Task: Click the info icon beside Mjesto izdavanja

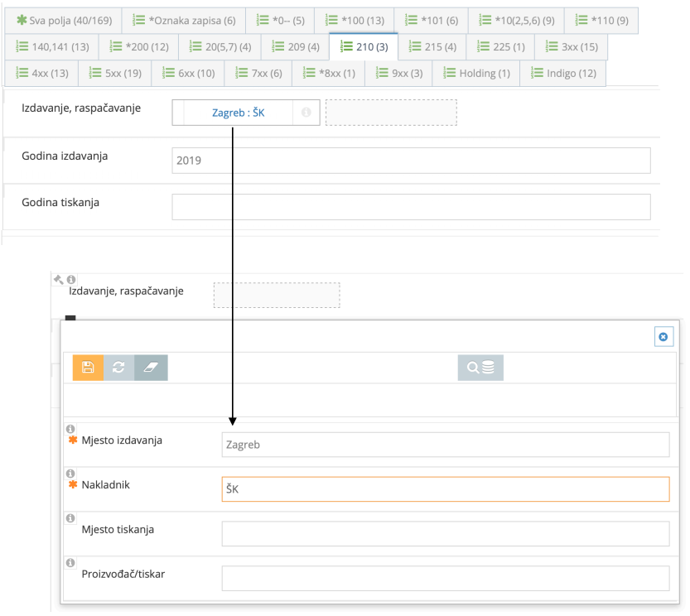Action: pos(71,429)
